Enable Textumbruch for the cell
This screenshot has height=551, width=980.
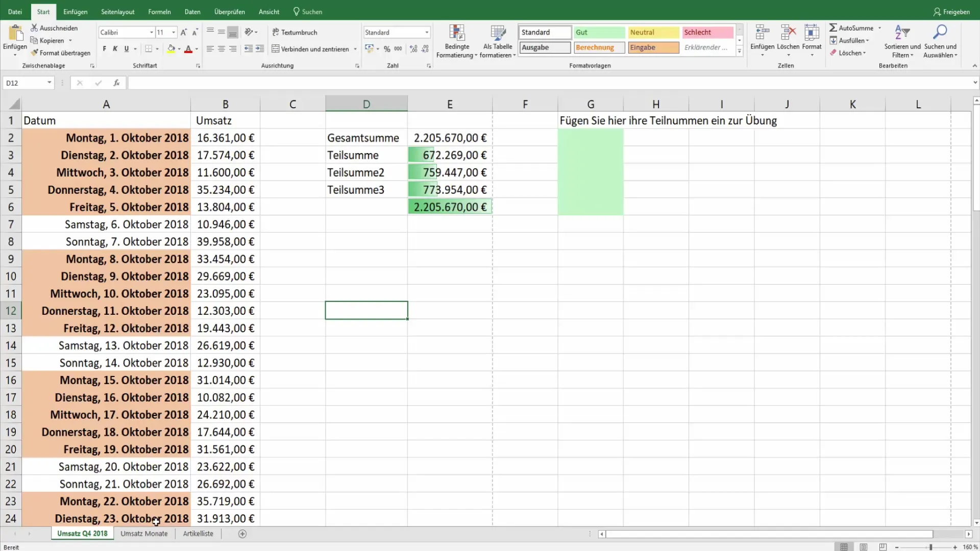click(295, 32)
